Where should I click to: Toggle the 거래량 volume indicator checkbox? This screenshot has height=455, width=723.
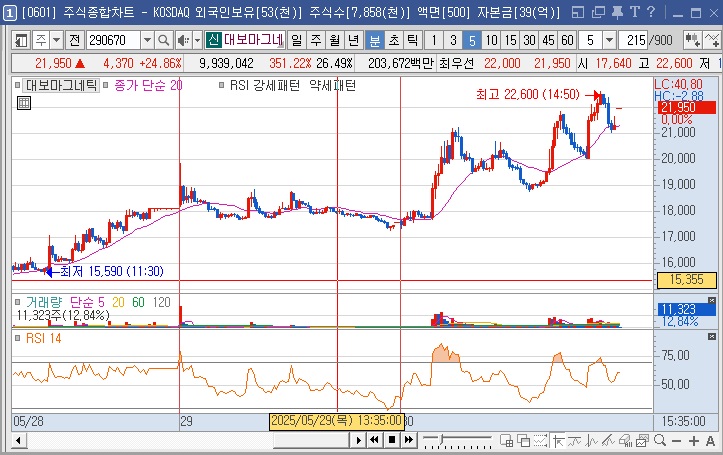(18, 302)
